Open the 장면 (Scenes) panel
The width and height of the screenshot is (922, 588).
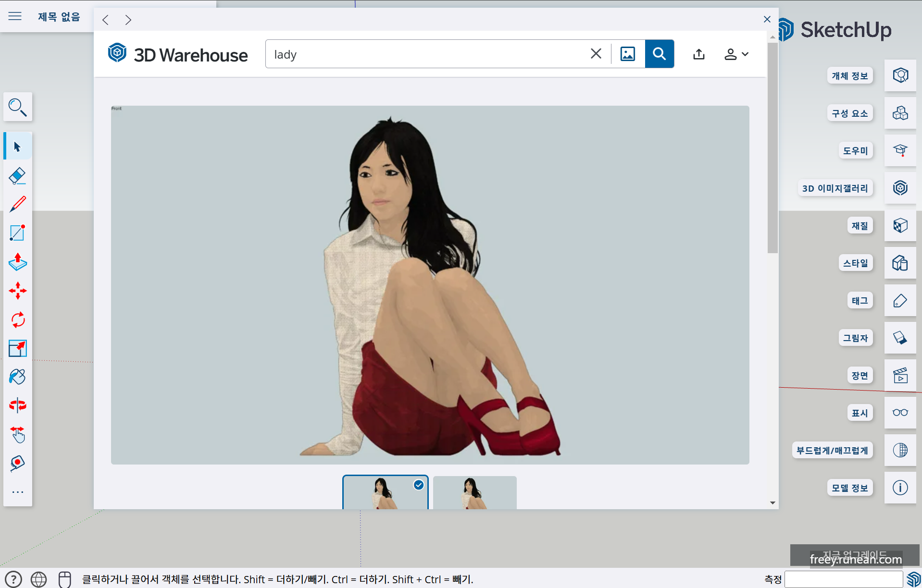click(x=900, y=375)
